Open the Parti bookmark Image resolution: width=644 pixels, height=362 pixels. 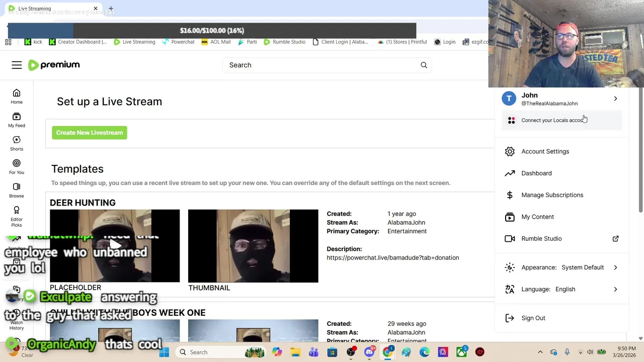point(247,42)
